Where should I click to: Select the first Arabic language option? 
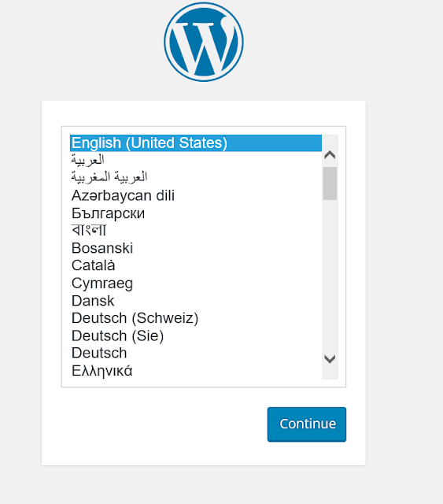click(x=196, y=160)
